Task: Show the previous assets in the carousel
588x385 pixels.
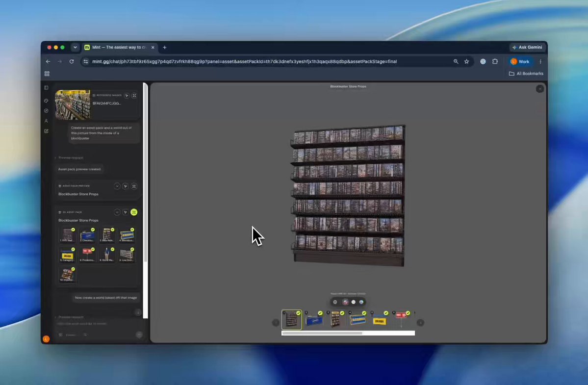Action: coord(276,322)
